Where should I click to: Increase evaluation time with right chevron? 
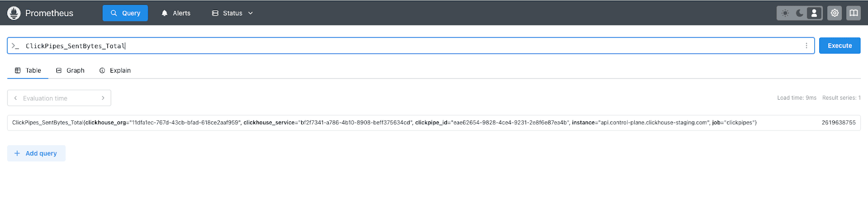pos(103,98)
